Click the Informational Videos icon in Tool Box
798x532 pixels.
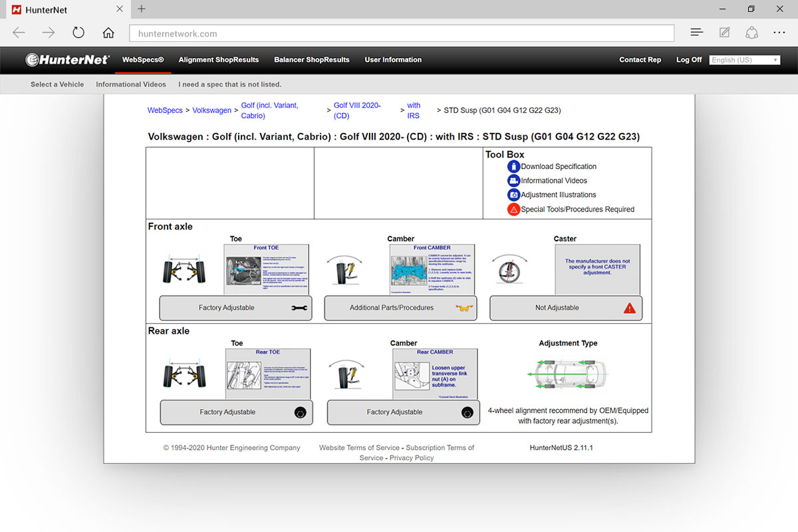pos(513,180)
